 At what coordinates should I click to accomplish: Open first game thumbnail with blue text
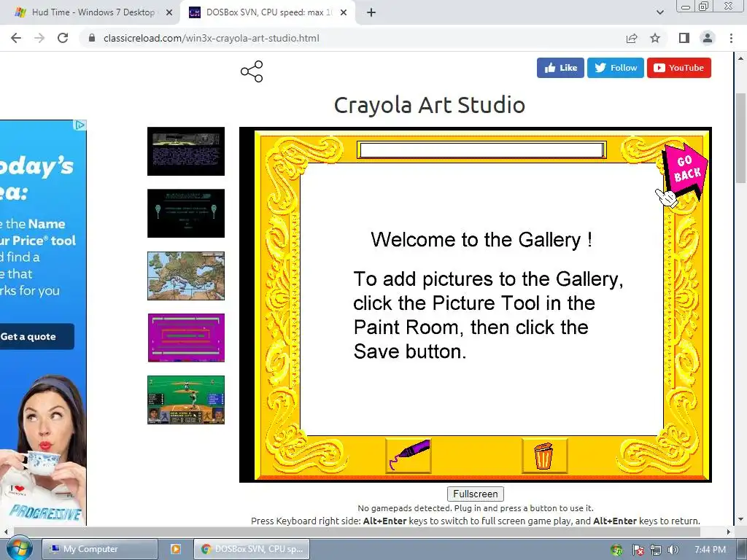[186, 152]
